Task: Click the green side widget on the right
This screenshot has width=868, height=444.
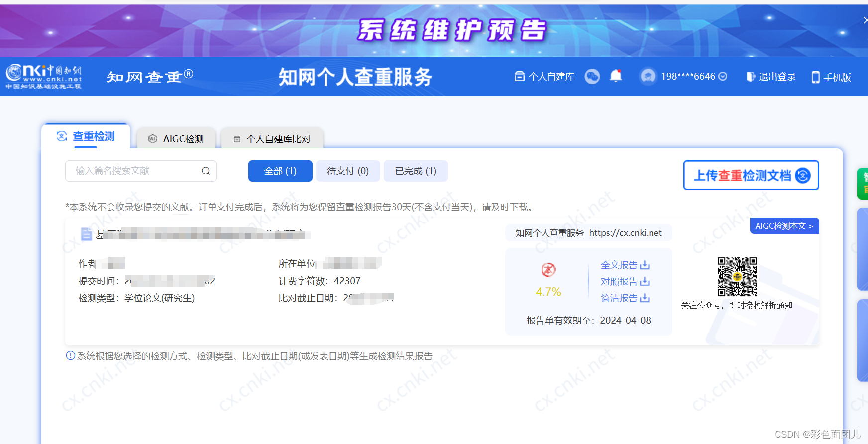Action: 863,184
